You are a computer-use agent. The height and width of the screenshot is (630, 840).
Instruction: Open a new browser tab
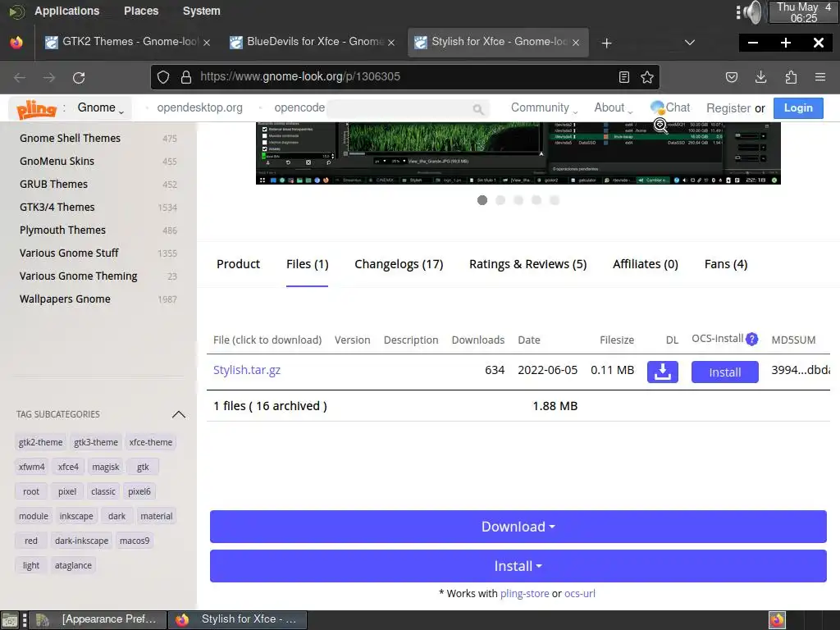[606, 43]
